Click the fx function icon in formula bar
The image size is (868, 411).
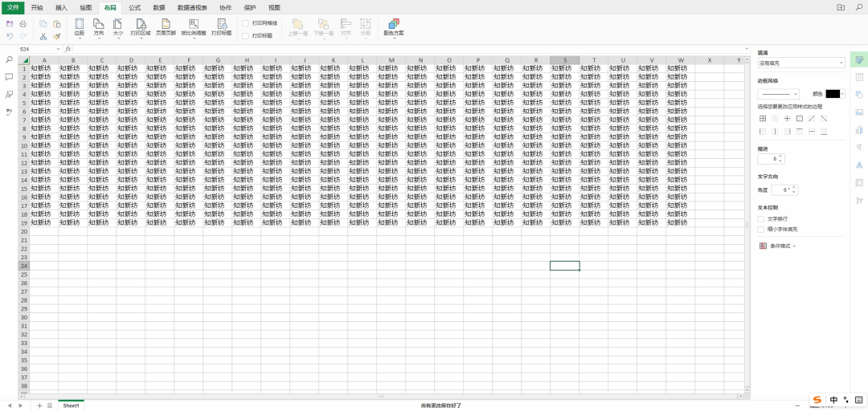click(68, 49)
